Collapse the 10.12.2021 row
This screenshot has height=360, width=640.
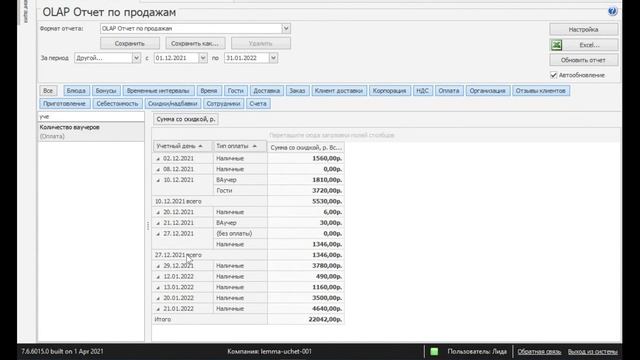[158, 180]
